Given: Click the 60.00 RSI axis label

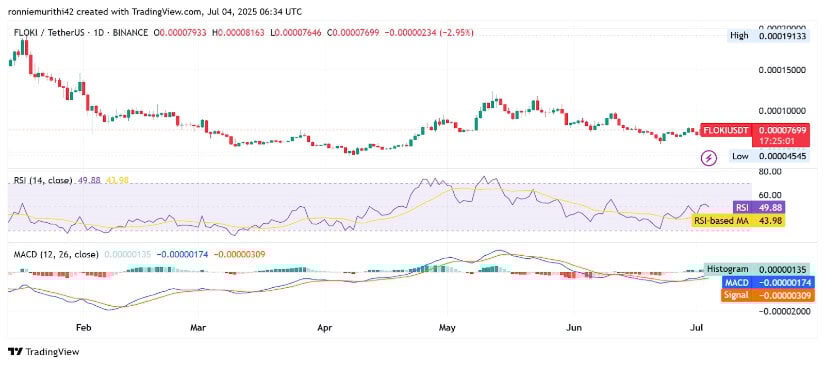Looking at the screenshot, I should (769, 195).
